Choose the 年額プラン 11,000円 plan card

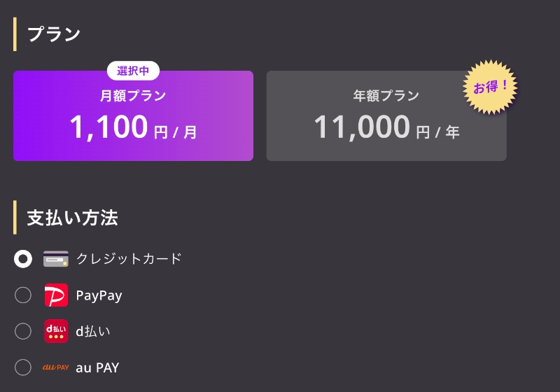point(386,116)
